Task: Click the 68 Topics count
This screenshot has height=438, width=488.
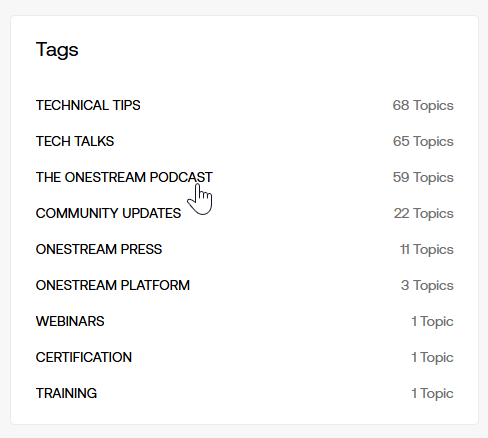Action: [423, 105]
